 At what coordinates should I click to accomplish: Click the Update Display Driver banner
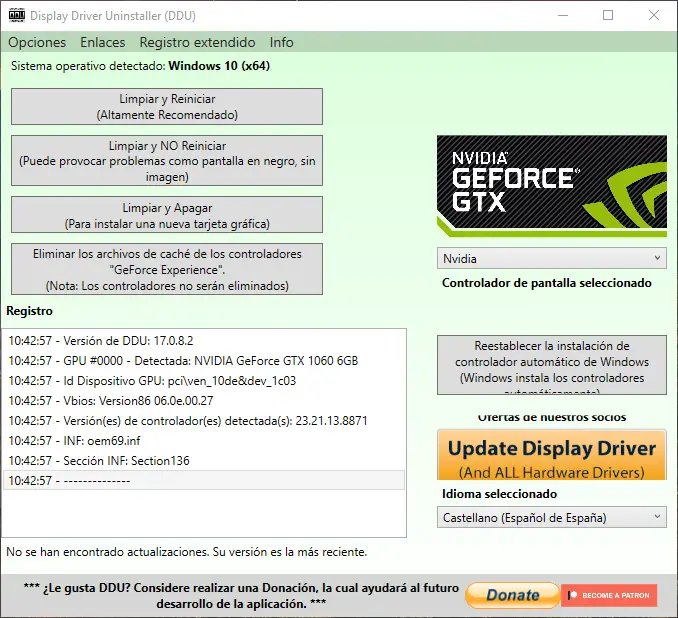point(552,455)
